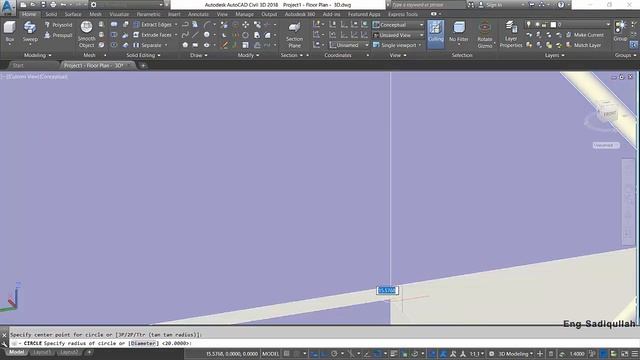Switch to the Model layout tab
640x360 pixels.
coord(16,352)
